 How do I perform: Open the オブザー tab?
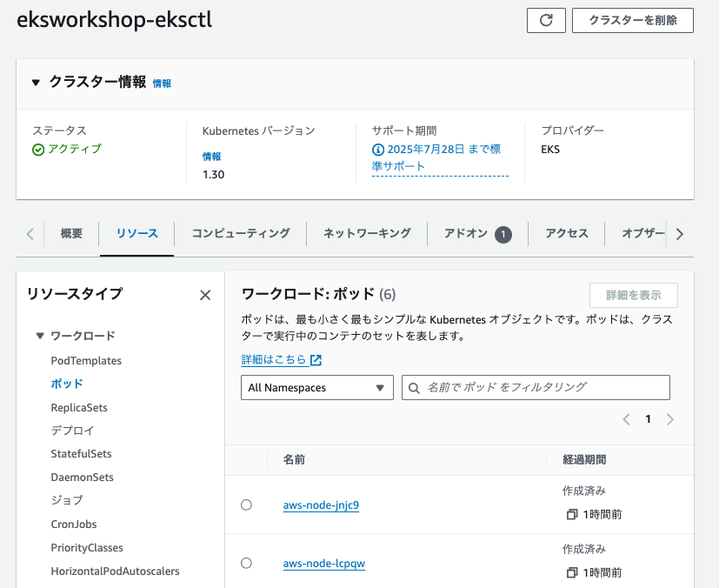[642, 233]
